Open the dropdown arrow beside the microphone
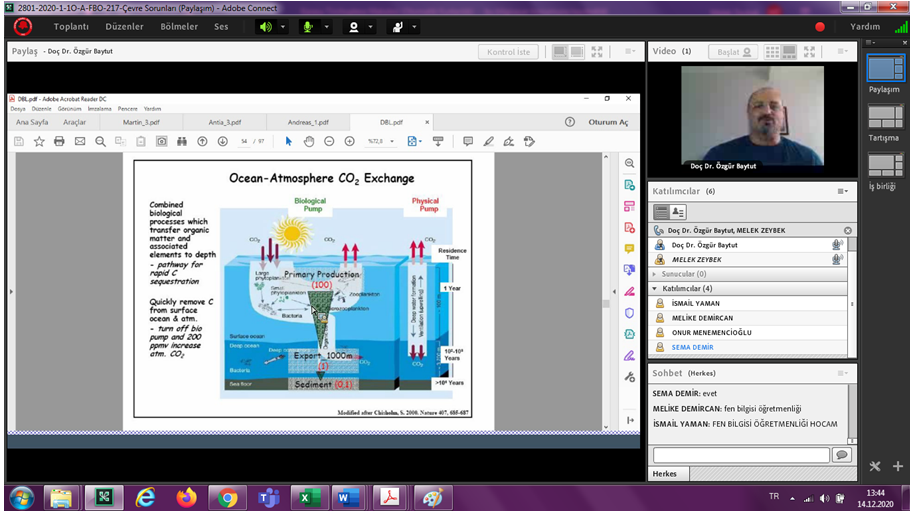Viewport: 910px width, 511px height. (x=325, y=27)
